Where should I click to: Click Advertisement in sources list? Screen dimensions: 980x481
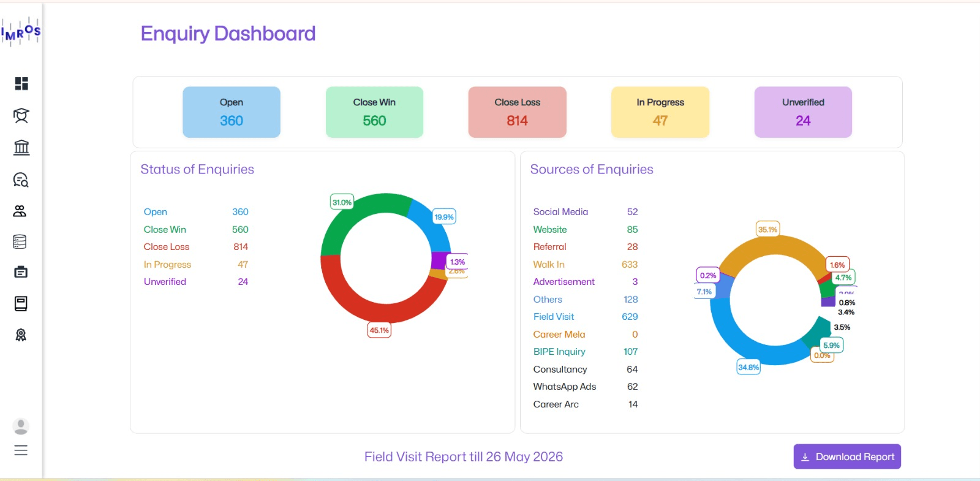point(563,282)
